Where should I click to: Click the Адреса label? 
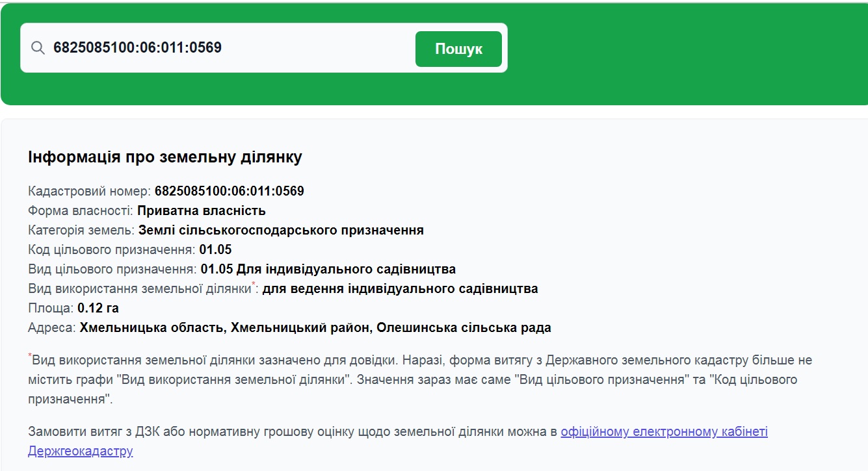pyautogui.click(x=51, y=327)
